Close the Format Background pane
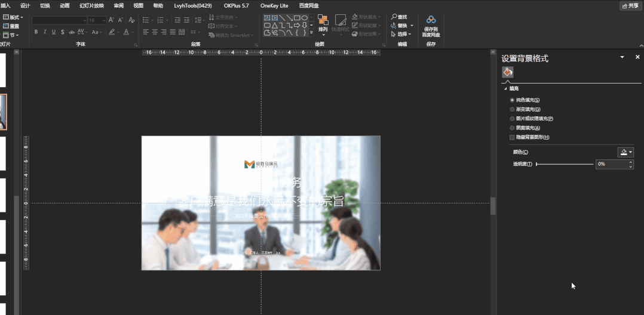Screen dimensions: 644x315 coord(637,57)
